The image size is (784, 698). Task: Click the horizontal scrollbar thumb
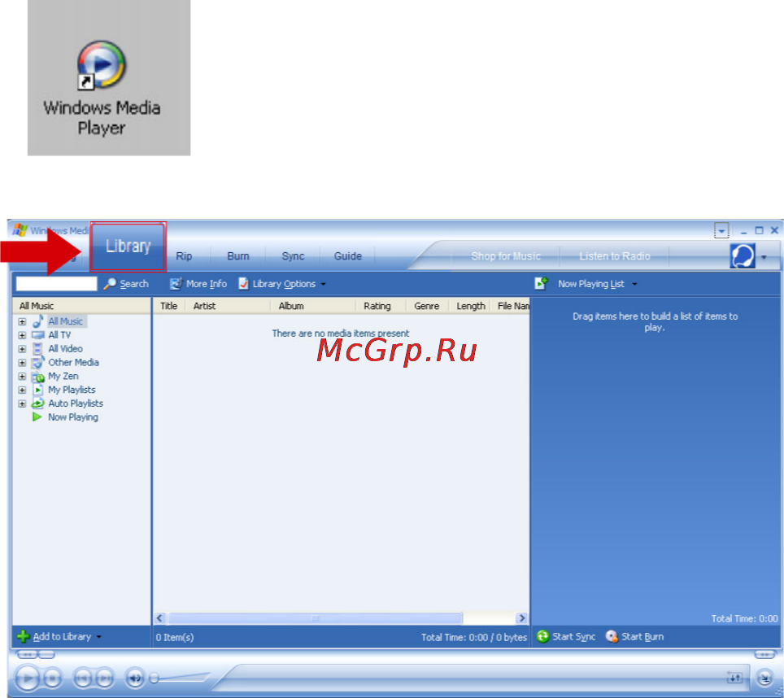(315, 618)
